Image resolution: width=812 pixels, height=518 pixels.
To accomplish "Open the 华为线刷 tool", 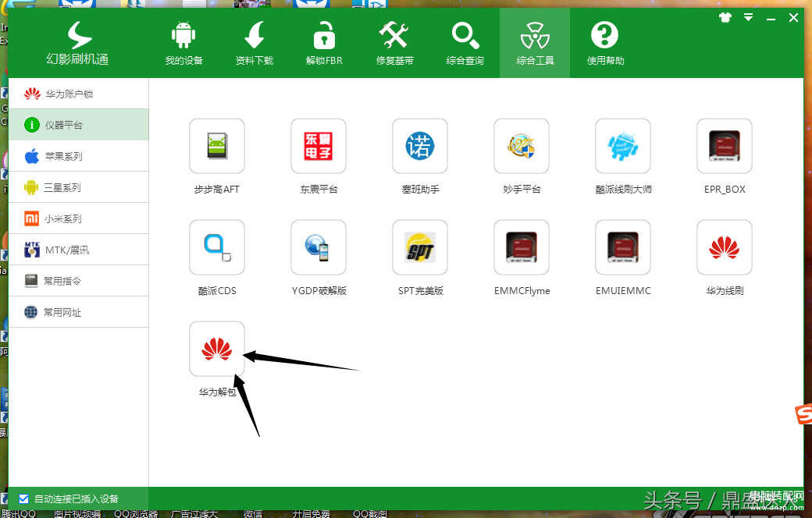I will 724,248.
